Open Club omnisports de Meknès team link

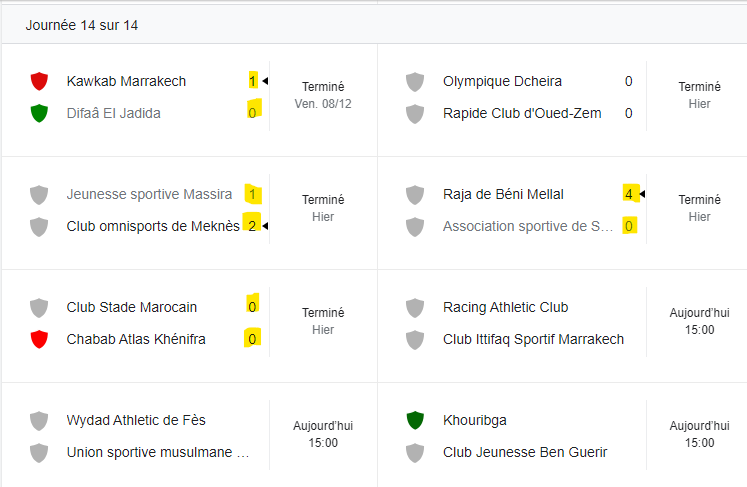153,226
